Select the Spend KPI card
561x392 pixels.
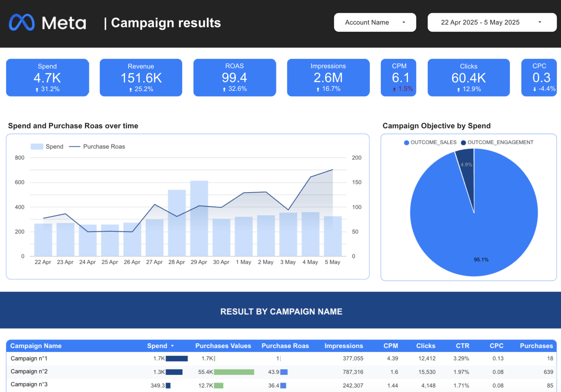(x=47, y=77)
